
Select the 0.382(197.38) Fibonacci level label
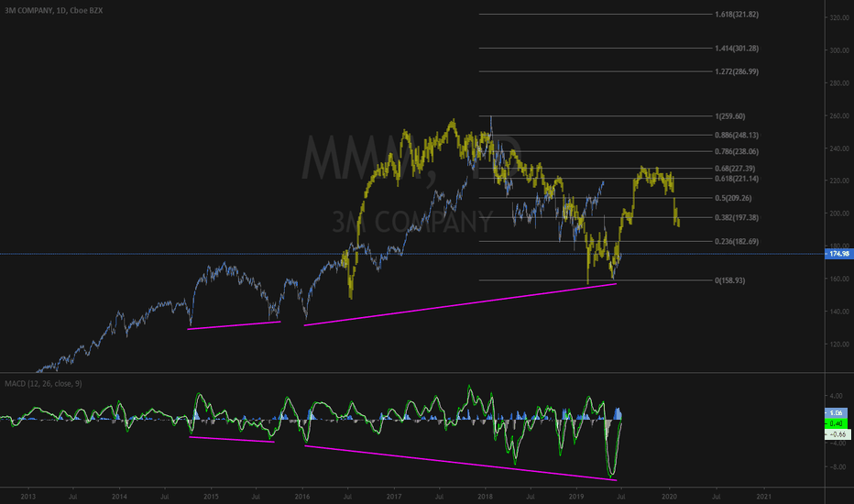click(x=737, y=217)
